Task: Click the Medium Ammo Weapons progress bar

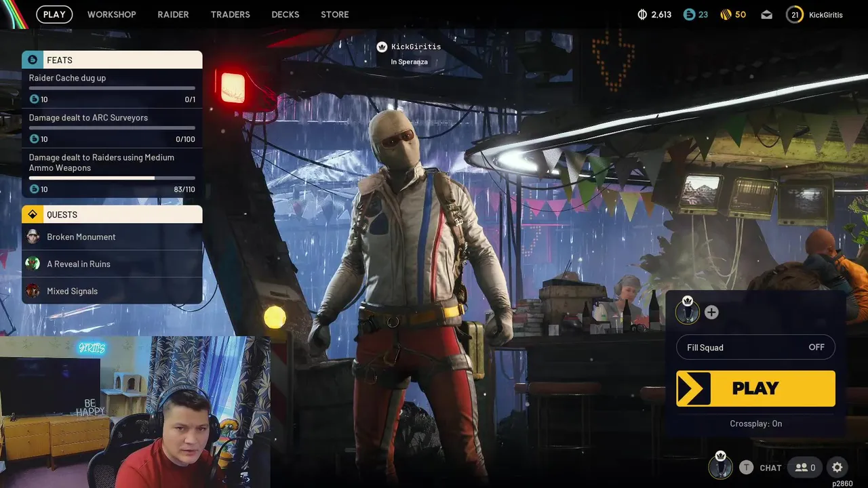Action: click(112, 178)
